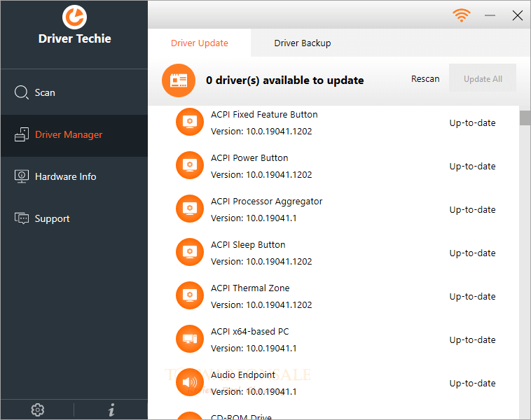Select the 'ACPI Sleep Button' name
This screenshot has height=420, width=531.
(x=248, y=244)
